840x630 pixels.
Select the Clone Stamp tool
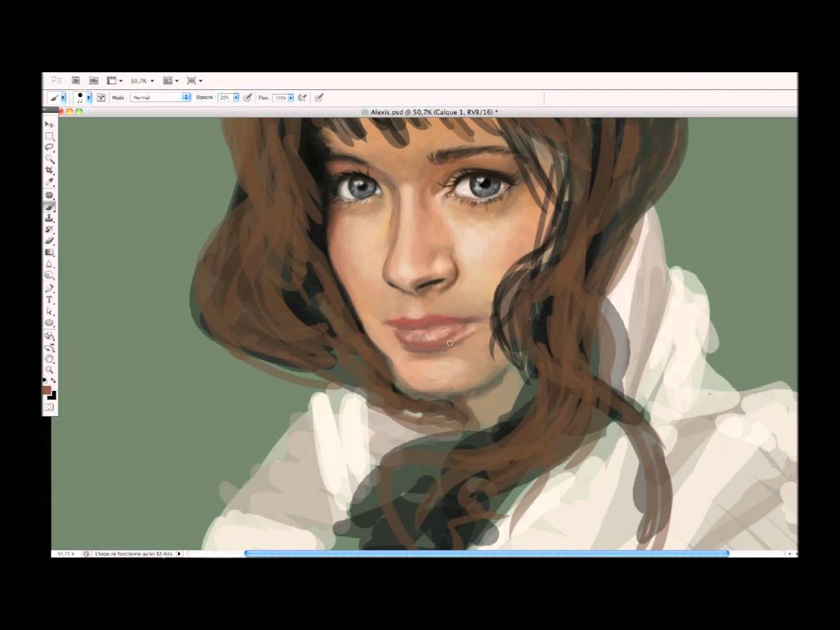click(49, 218)
